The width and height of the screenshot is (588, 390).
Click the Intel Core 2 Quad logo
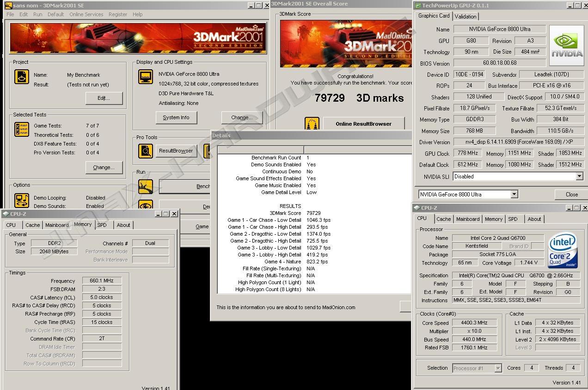point(563,251)
